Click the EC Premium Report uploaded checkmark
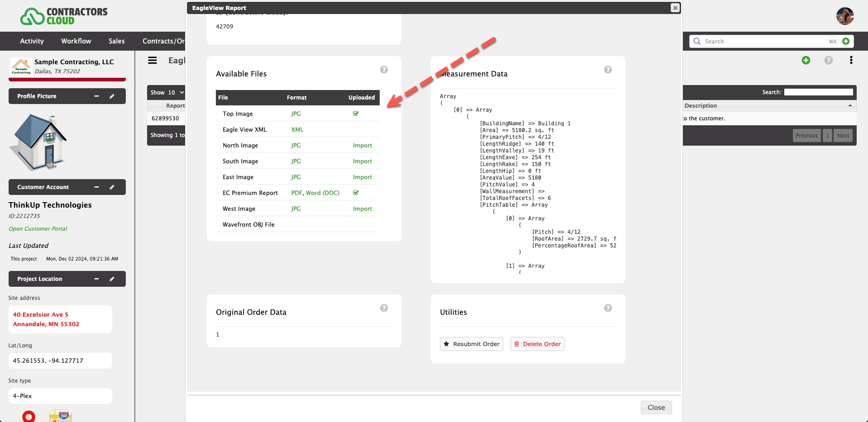This screenshot has height=422, width=868. (x=356, y=193)
